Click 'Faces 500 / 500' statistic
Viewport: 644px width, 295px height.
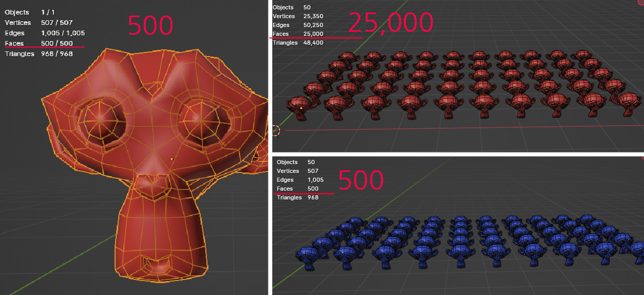[x=39, y=43]
